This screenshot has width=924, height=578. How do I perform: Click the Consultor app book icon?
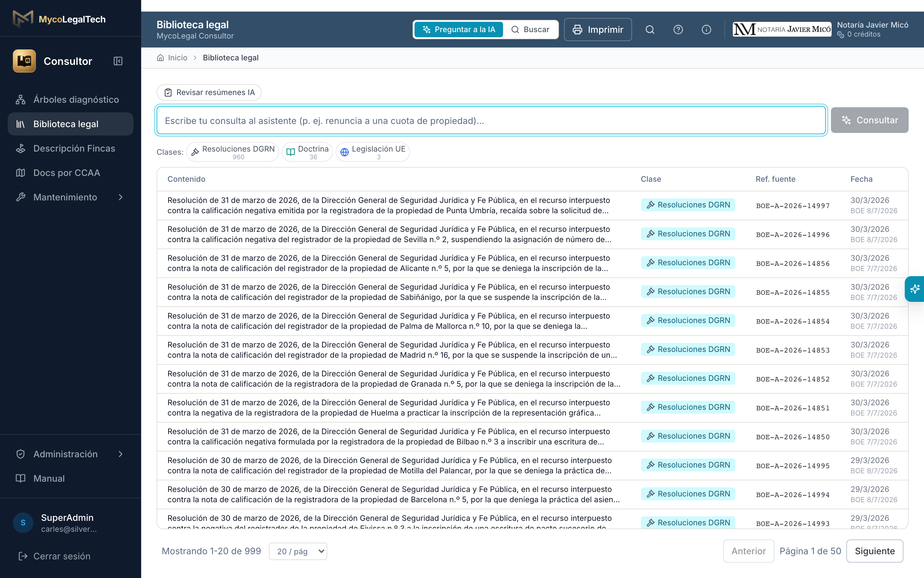24,61
